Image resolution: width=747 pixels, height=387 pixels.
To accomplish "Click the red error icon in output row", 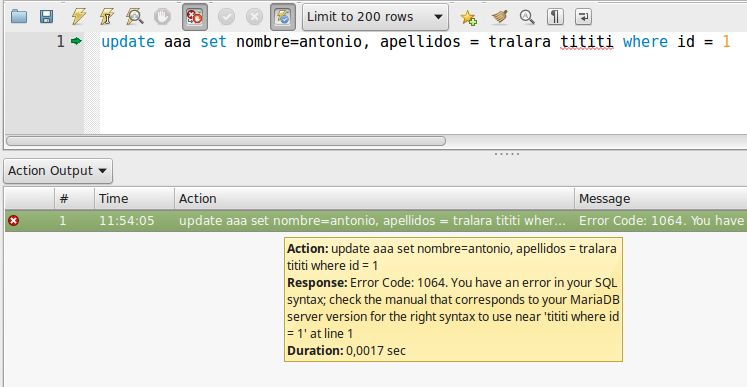I will pyautogui.click(x=14, y=221).
